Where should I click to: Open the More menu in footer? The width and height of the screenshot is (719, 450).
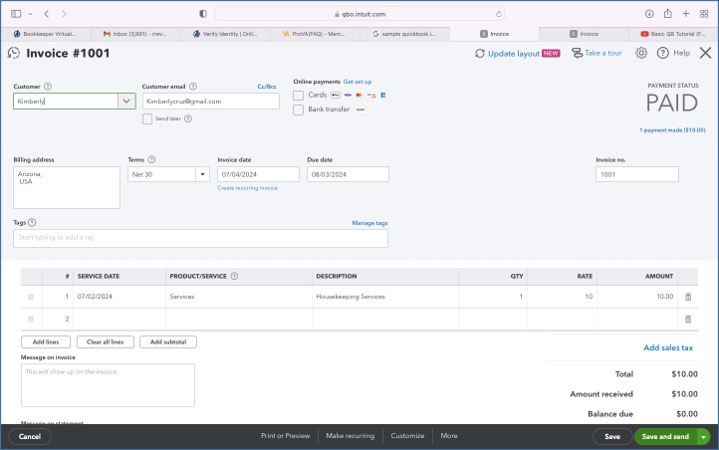coord(448,436)
